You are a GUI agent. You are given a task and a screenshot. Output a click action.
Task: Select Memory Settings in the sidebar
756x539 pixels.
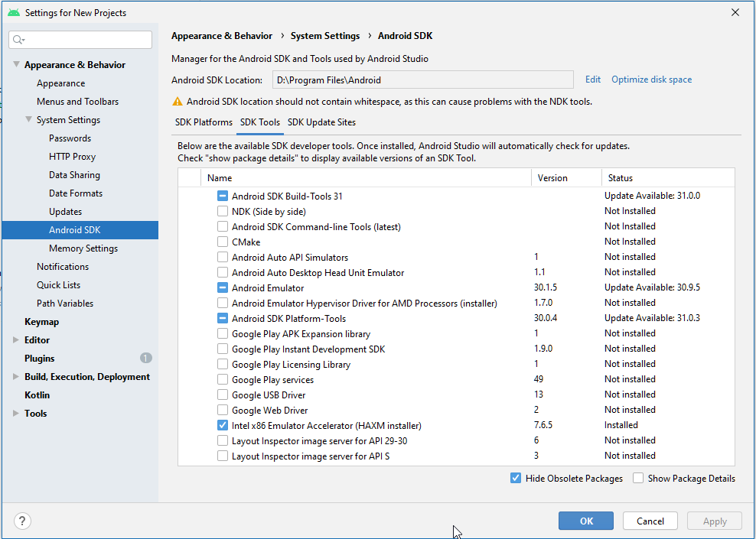point(83,248)
